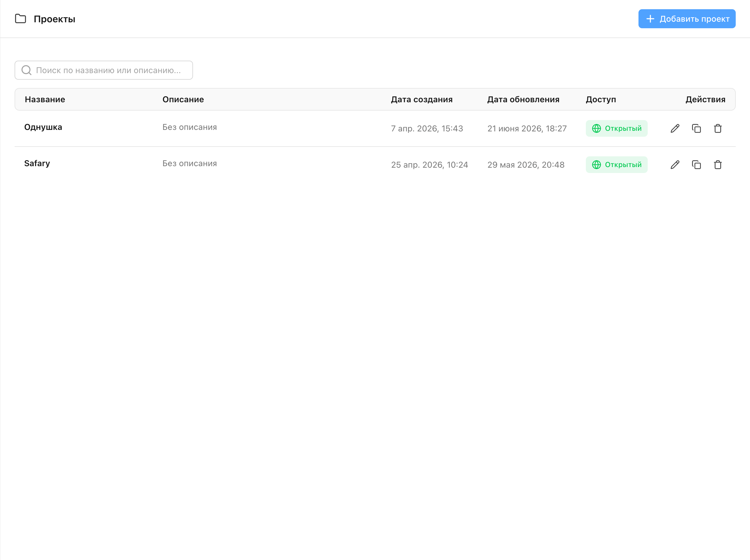Click the Описание column header
Screen dimensions: 750x560
183,99
